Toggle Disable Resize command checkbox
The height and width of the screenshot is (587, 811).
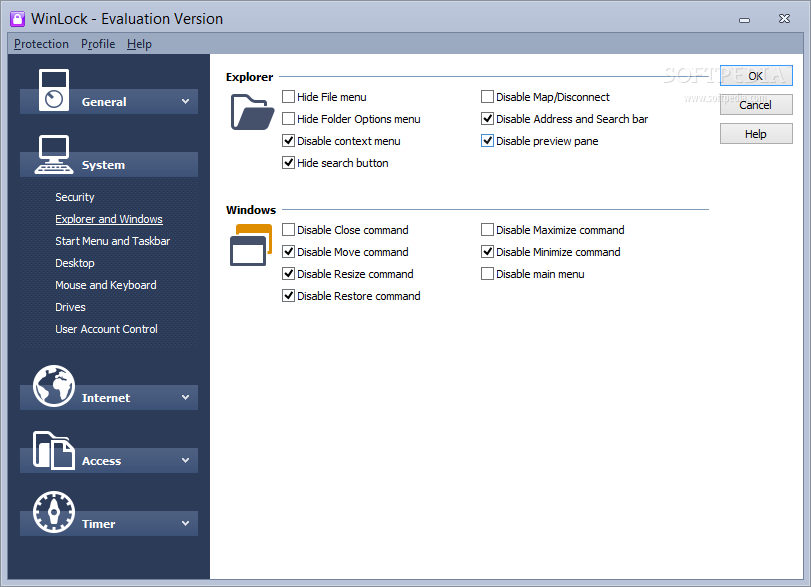coord(288,274)
